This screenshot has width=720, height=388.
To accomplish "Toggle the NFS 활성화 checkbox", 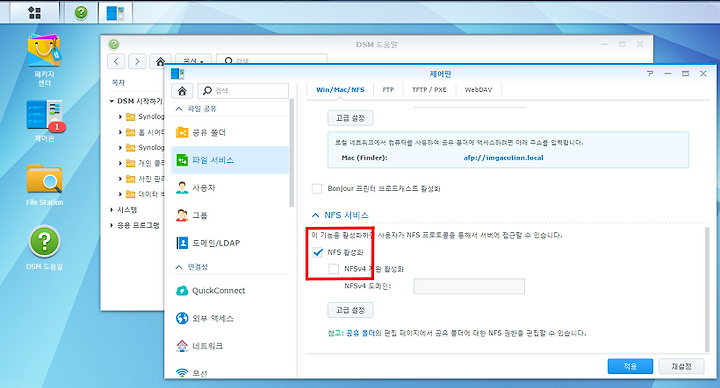I will pyautogui.click(x=317, y=253).
